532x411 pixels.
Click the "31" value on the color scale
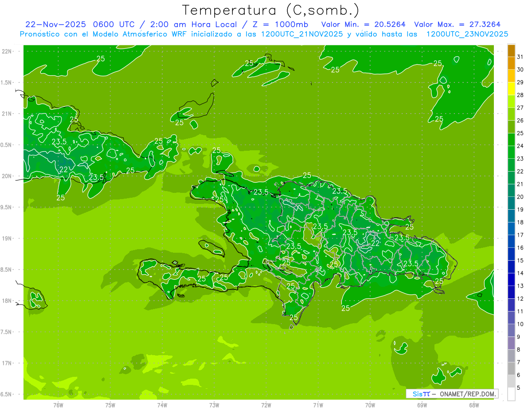520,57
